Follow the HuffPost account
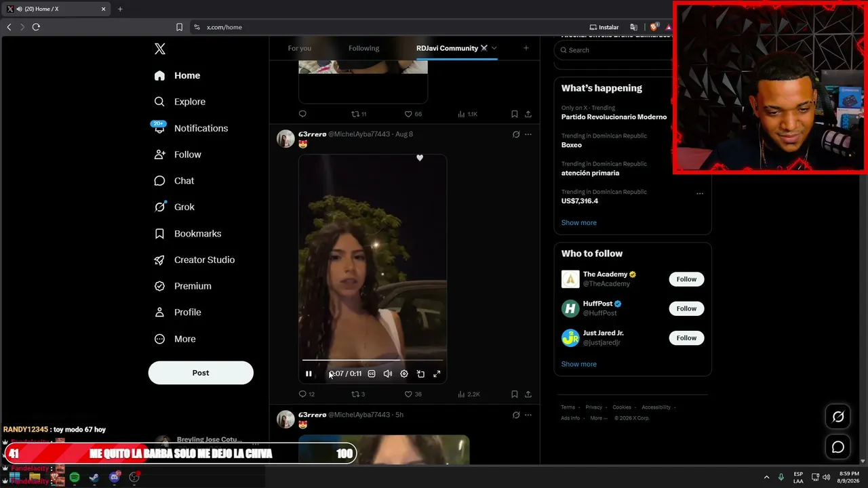Viewport: 868px width, 488px height. [686, 308]
